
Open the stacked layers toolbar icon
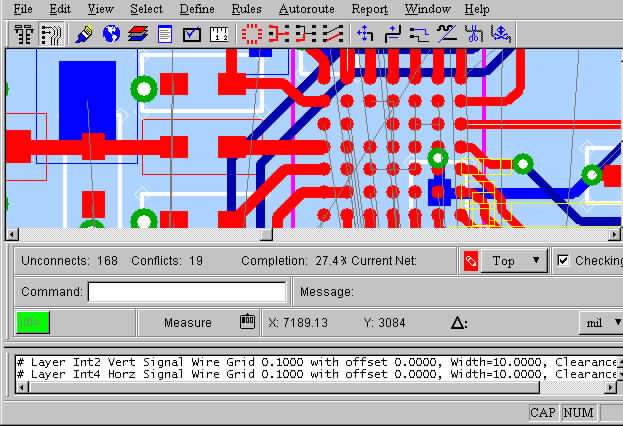pyautogui.click(x=138, y=33)
